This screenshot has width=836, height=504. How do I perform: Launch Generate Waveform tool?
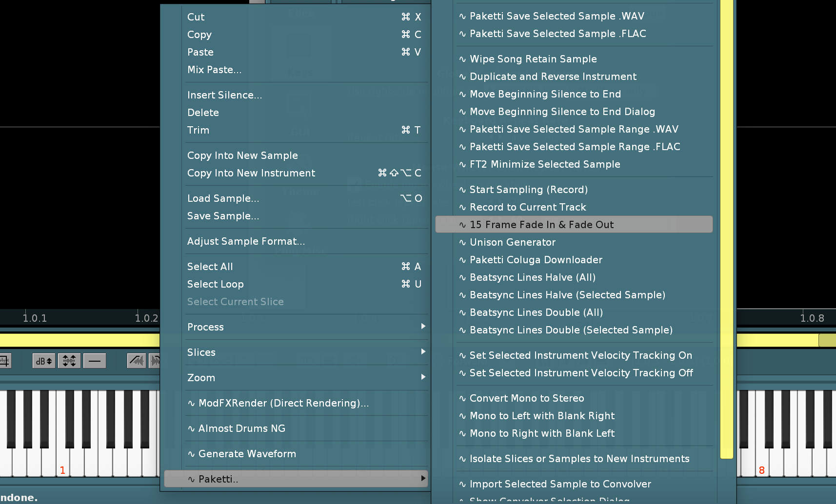pyautogui.click(x=247, y=454)
